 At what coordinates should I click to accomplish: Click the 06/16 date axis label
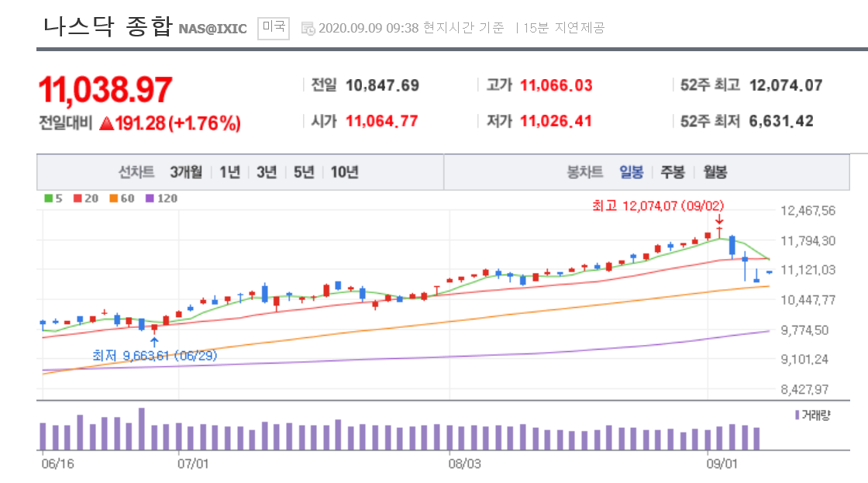pos(57,464)
